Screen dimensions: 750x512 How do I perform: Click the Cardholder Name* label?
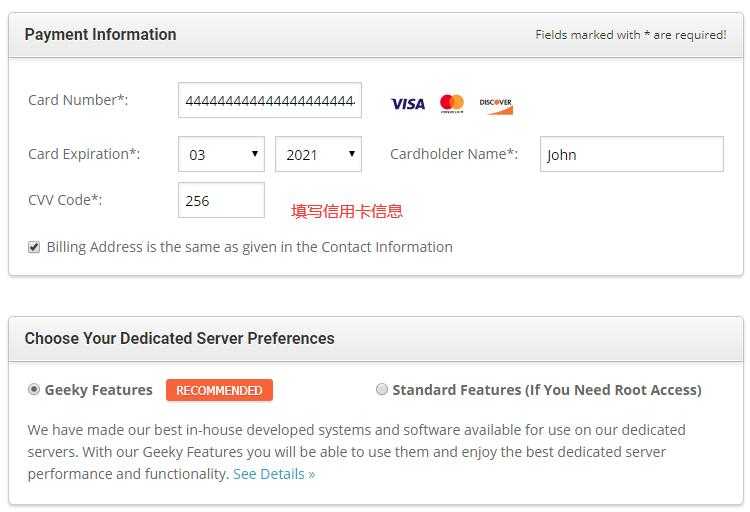tap(454, 154)
